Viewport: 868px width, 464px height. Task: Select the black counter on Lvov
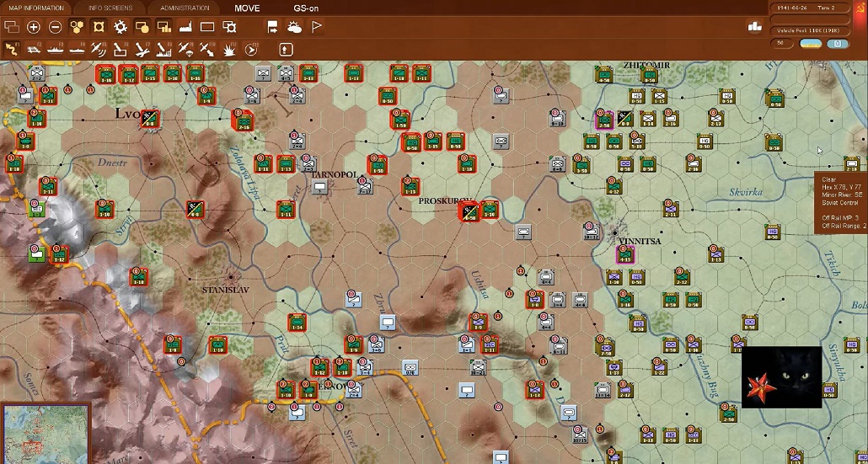click(150, 119)
